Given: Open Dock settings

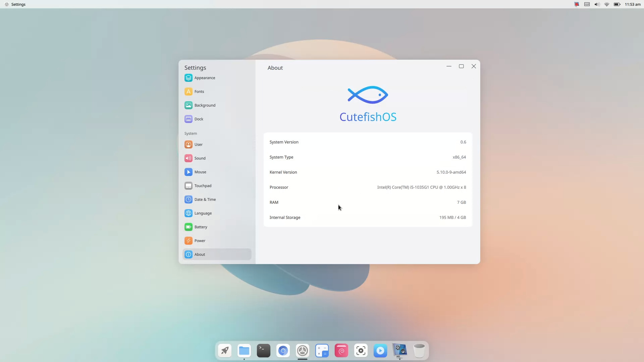Looking at the screenshot, I should [x=198, y=119].
